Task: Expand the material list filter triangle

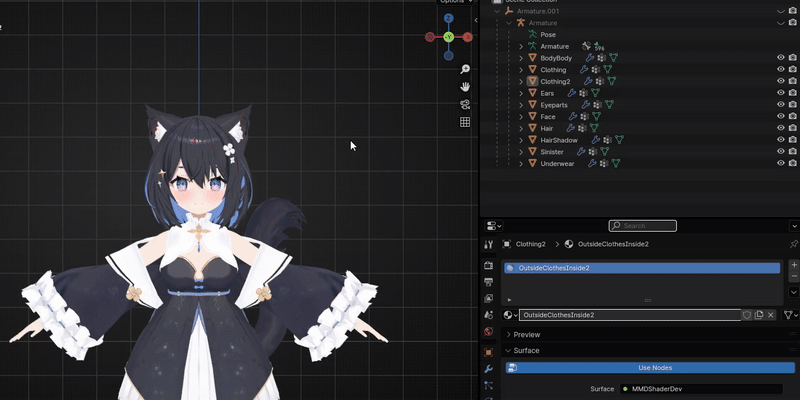Action: pyautogui.click(x=509, y=300)
